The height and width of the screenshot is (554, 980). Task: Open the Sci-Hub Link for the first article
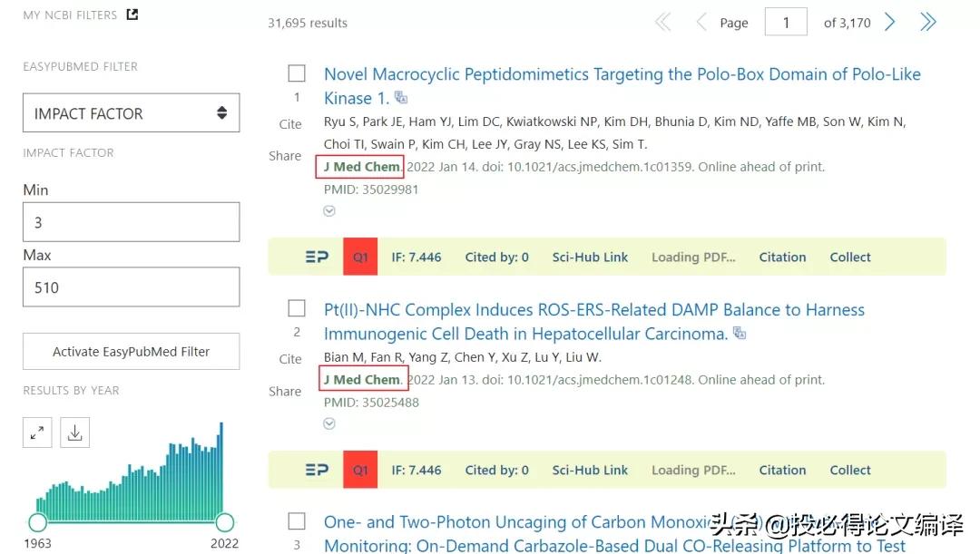(x=590, y=257)
